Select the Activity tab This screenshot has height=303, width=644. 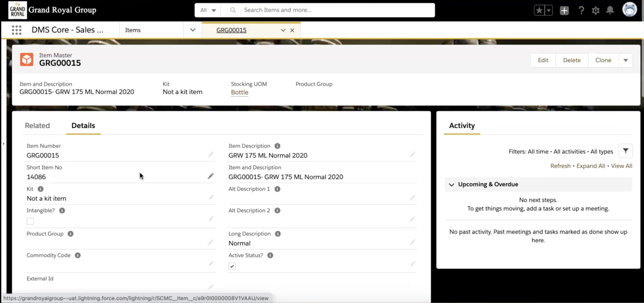(x=462, y=125)
